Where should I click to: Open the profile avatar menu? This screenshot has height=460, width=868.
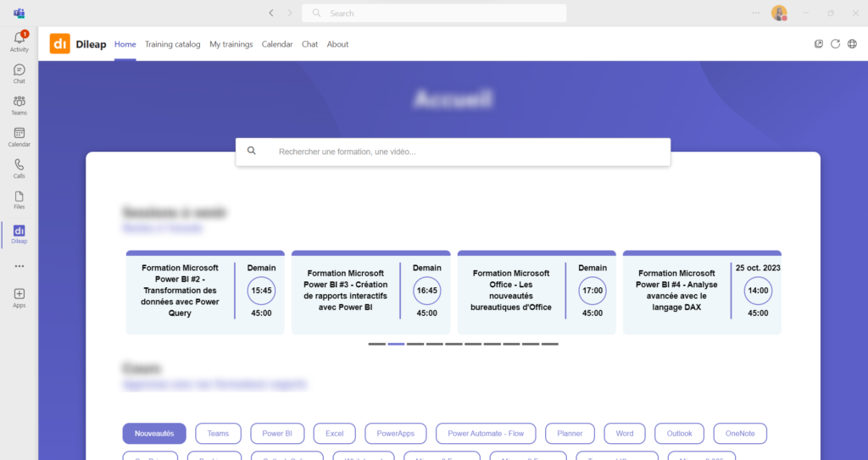coord(778,13)
